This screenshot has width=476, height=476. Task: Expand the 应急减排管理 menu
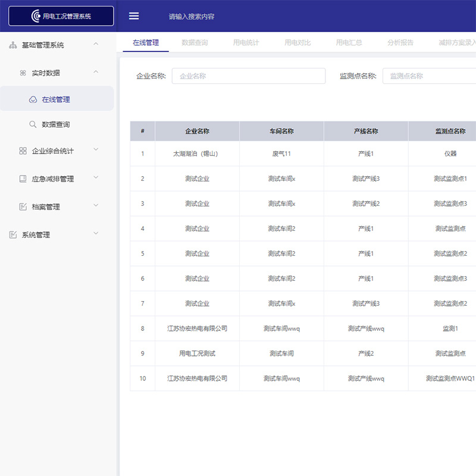(96, 178)
